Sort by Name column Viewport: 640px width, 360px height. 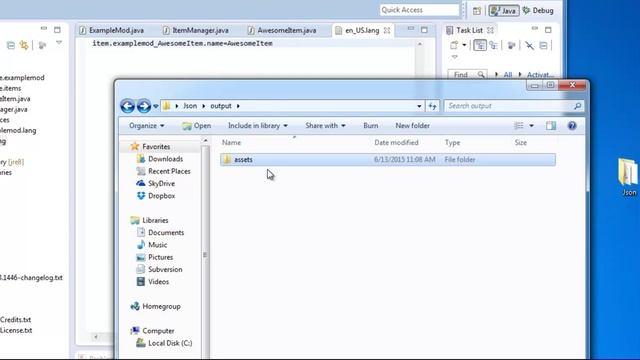231,142
